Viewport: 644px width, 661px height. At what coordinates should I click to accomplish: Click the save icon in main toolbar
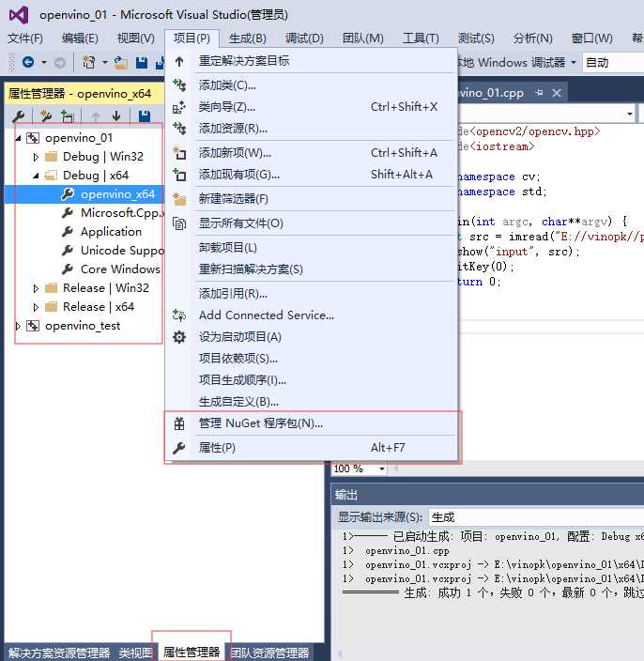tap(142, 63)
